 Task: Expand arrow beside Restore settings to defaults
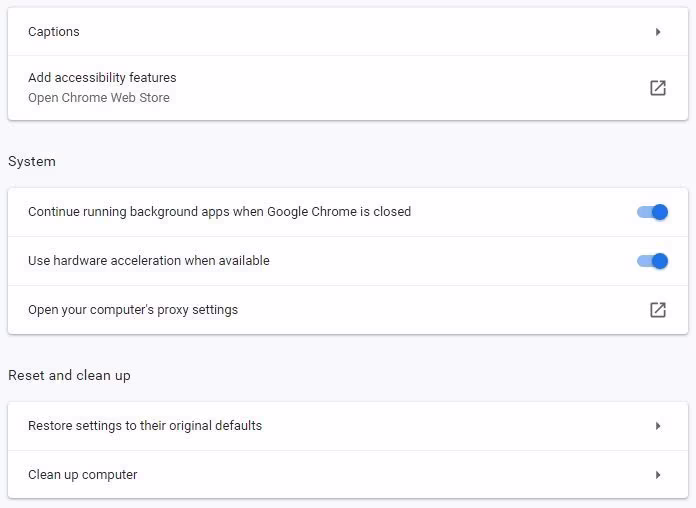(658, 426)
